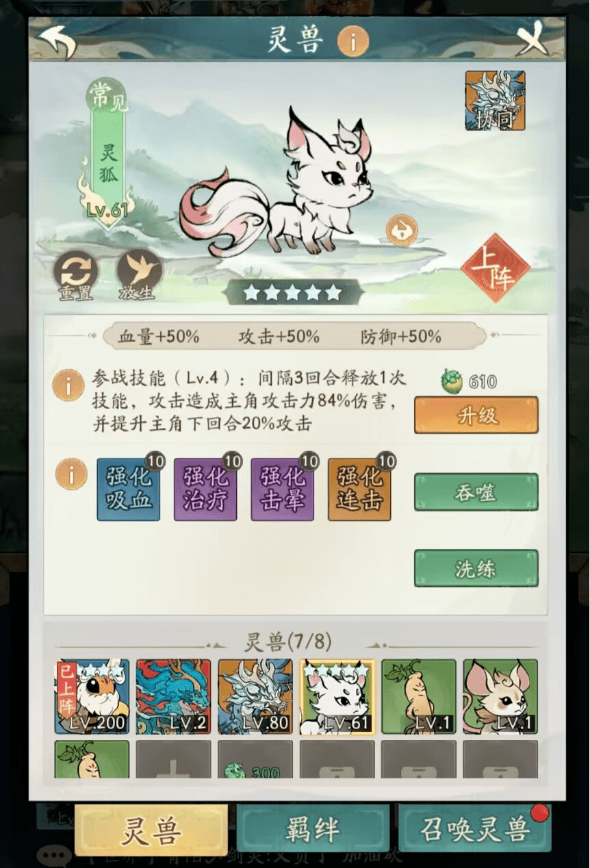Viewport: 590px width, 868px height.
Task: Select the LV.80 dragon beast thumbnail
Action: pyautogui.click(x=255, y=697)
